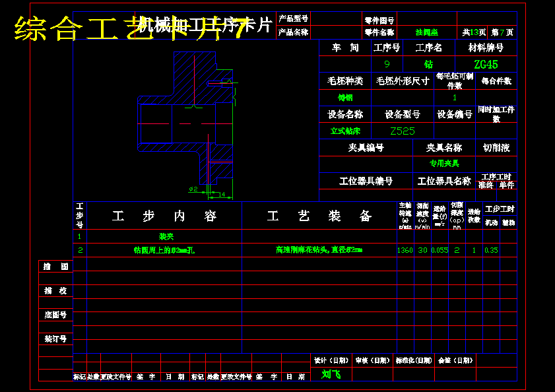
Task: Click the '描图' side label
Action: [55, 267]
